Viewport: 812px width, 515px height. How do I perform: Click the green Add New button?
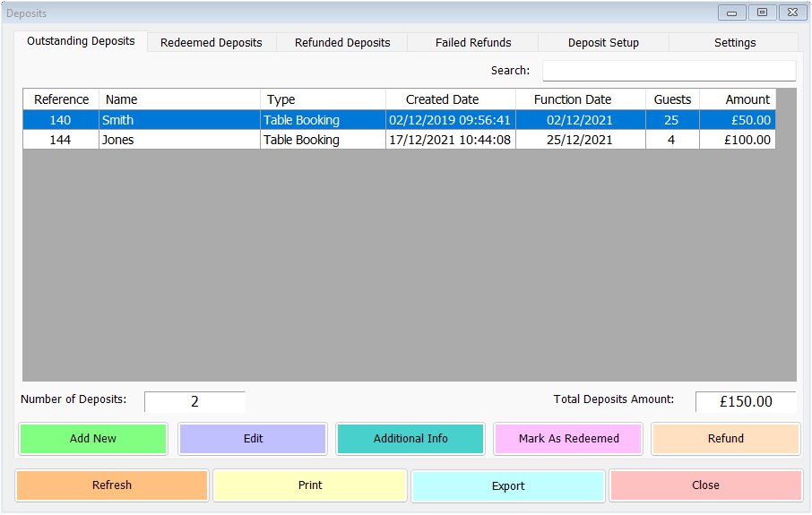pyautogui.click(x=93, y=438)
